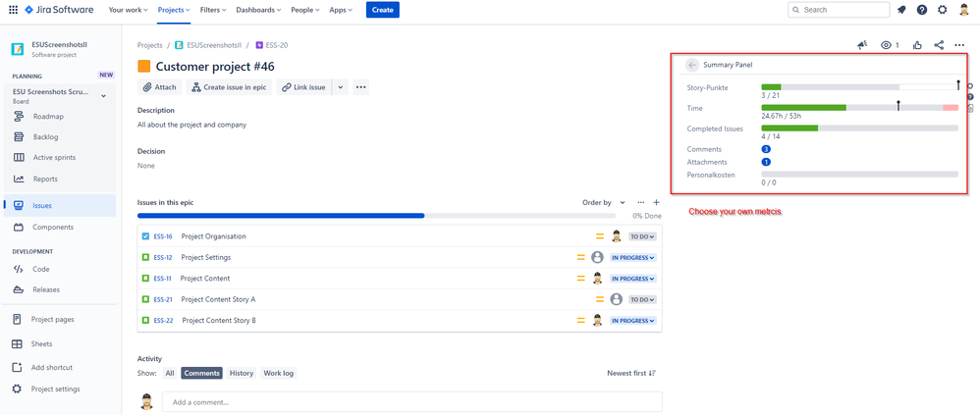The height and width of the screenshot is (415, 980).
Task: Click the give feedback megaphone icon
Action: 862,45
